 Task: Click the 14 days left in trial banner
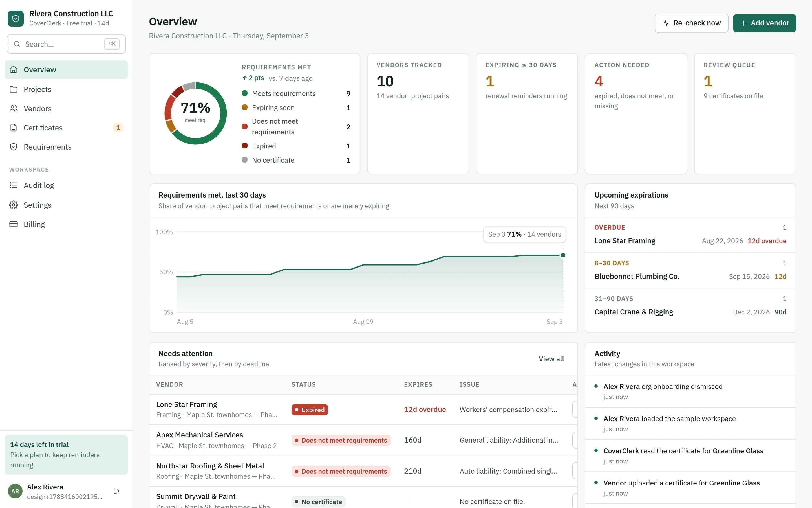[x=66, y=455]
